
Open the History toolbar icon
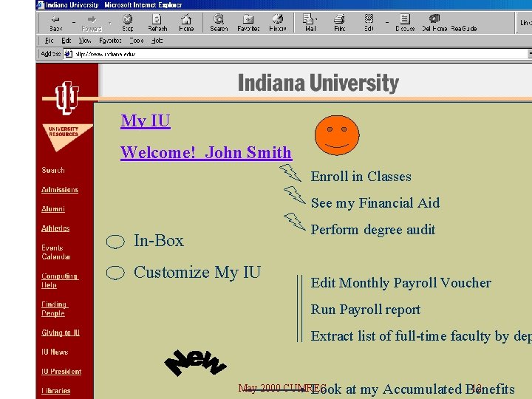pyautogui.click(x=278, y=18)
